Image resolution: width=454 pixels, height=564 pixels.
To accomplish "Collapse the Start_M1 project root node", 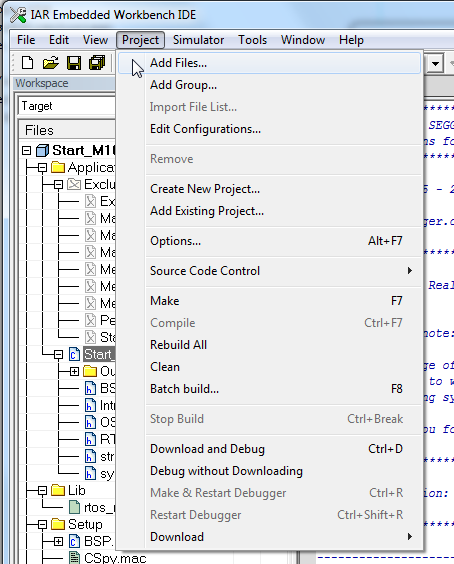I will [26, 150].
